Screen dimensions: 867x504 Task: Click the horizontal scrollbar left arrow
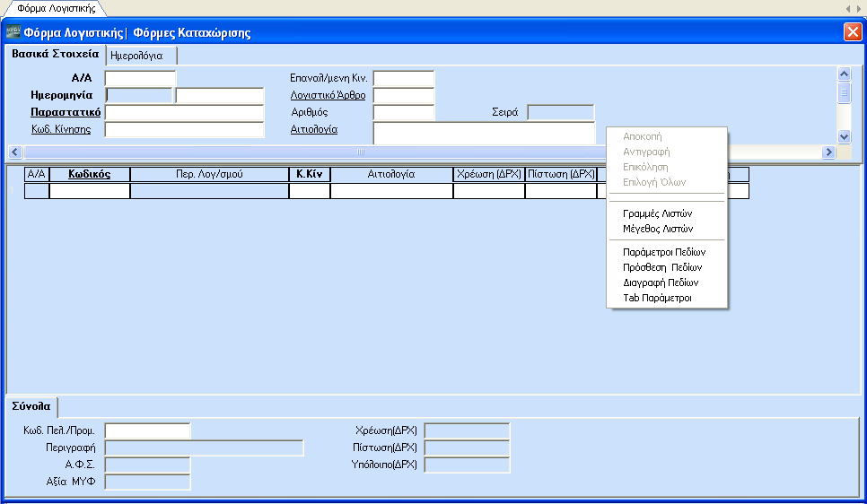coord(15,152)
